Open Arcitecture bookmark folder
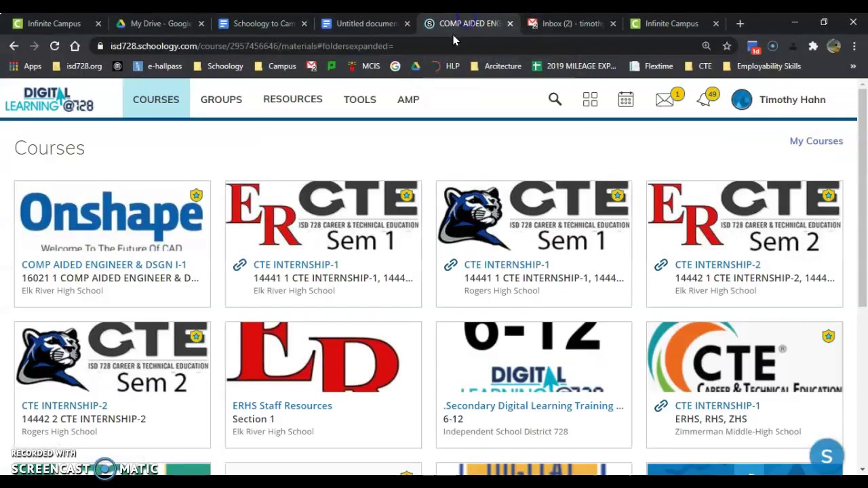868x488 pixels. click(x=496, y=66)
